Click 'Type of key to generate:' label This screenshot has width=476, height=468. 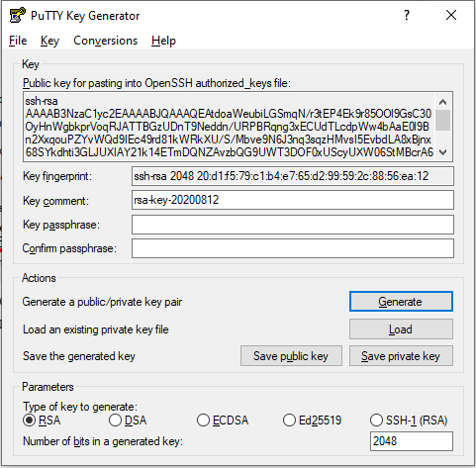tap(80, 407)
